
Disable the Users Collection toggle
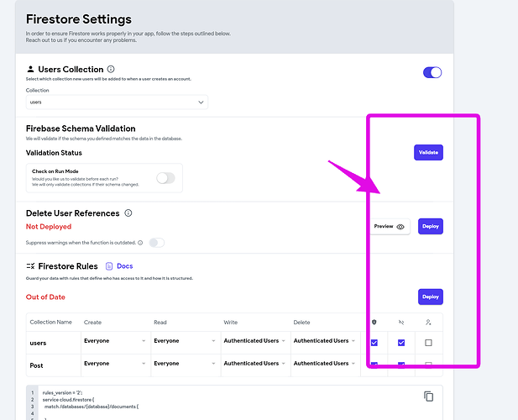coord(432,72)
